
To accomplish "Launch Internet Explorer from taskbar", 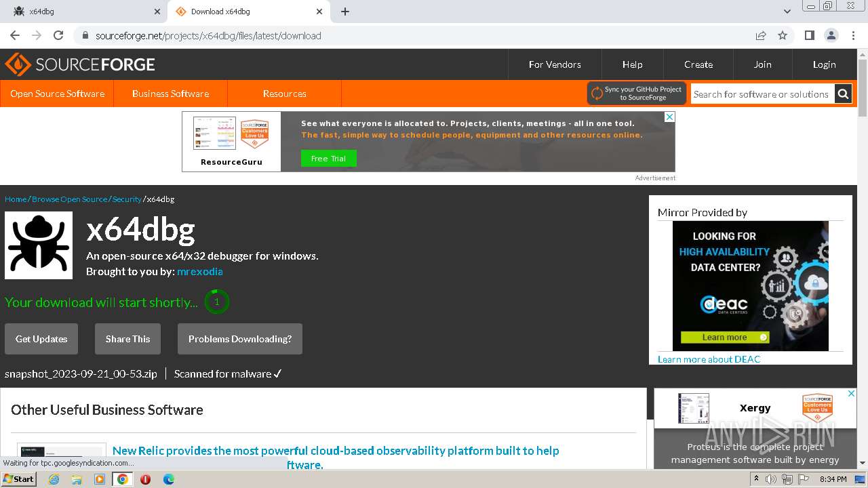I will tap(54, 479).
